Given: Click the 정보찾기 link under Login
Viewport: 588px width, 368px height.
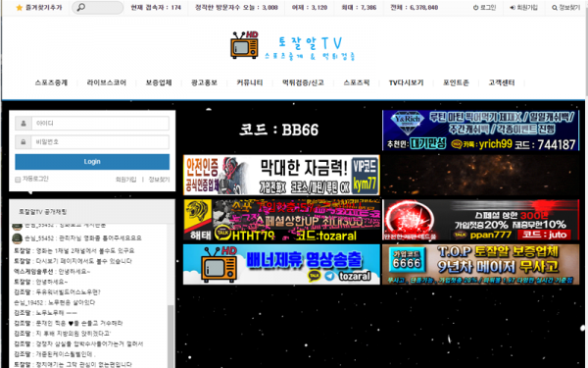Looking at the screenshot, I should pos(159,180).
